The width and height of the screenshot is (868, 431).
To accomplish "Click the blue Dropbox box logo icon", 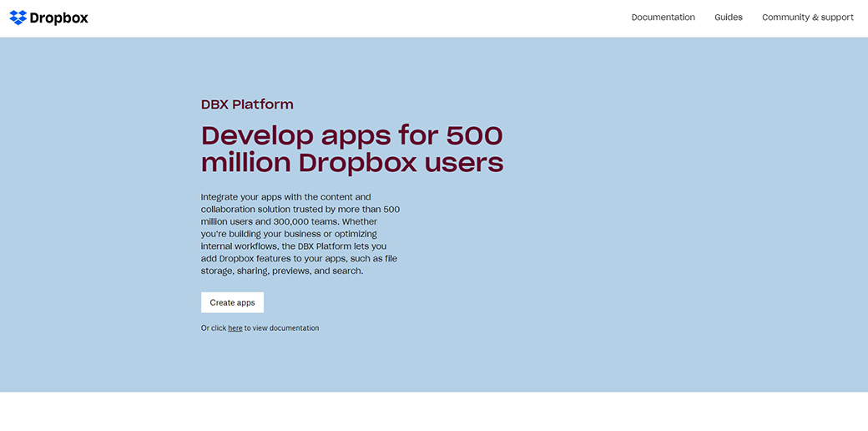I will point(18,18).
